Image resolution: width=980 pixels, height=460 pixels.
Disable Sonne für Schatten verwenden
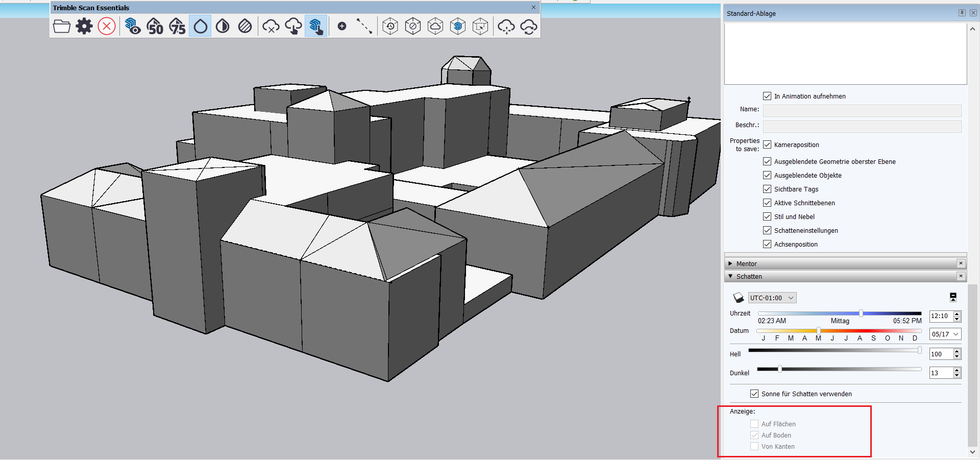(754, 394)
